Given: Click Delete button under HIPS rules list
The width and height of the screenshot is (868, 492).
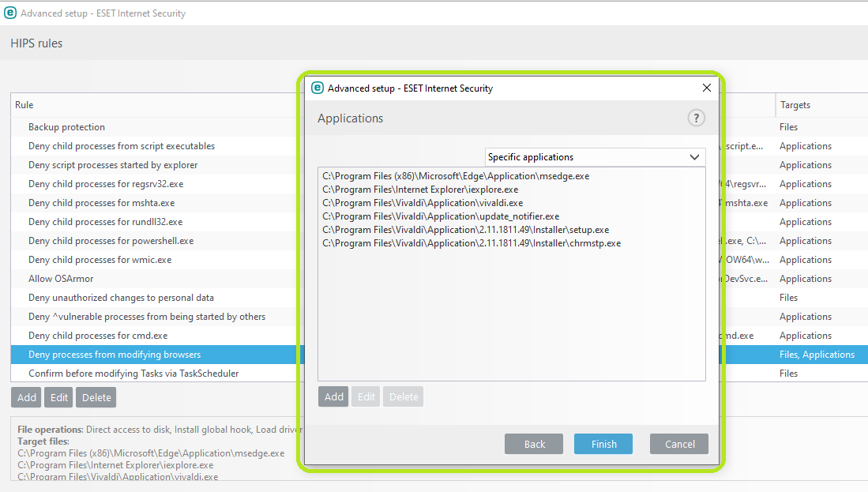Looking at the screenshot, I should tap(96, 397).
